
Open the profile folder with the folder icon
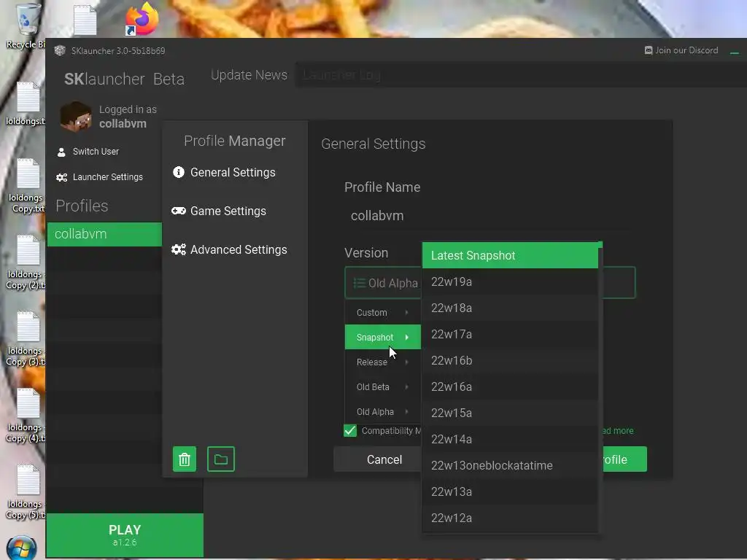pyautogui.click(x=221, y=459)
